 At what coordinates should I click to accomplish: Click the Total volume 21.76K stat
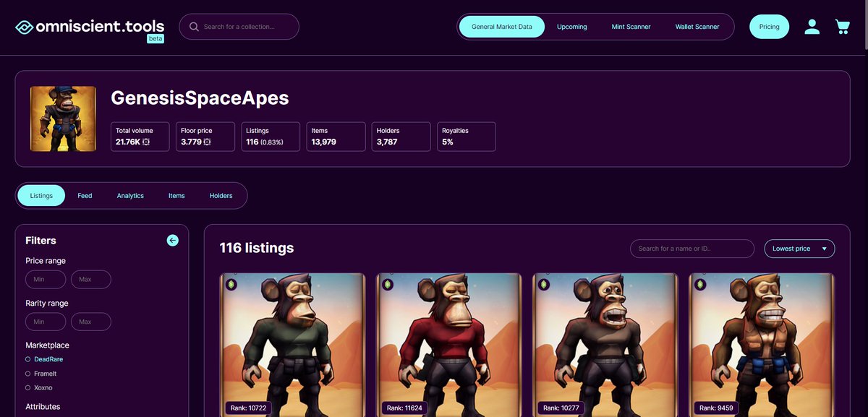pyautogui.click(x=140, y=137)
